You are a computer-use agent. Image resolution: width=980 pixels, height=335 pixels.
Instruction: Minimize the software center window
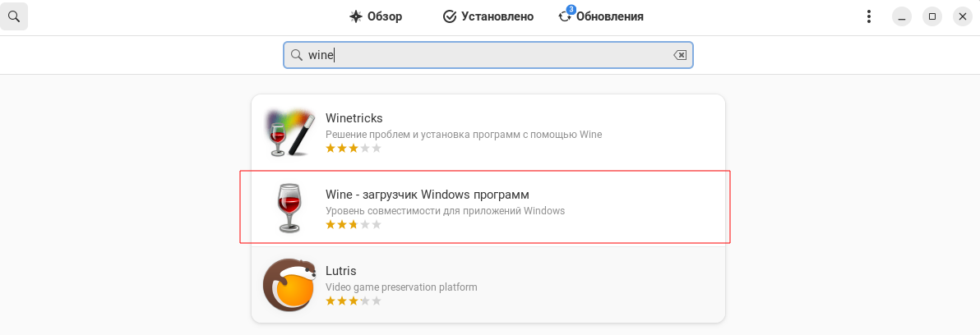click(x=903, y=16)
